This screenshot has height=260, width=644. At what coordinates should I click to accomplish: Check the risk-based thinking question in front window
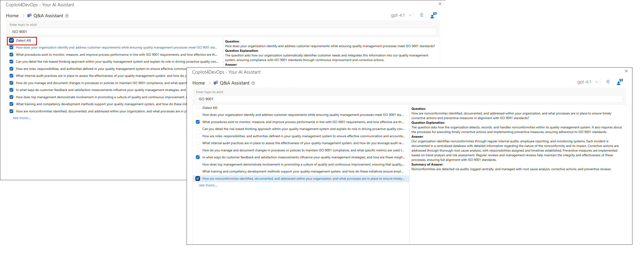[x=198, y=129]
